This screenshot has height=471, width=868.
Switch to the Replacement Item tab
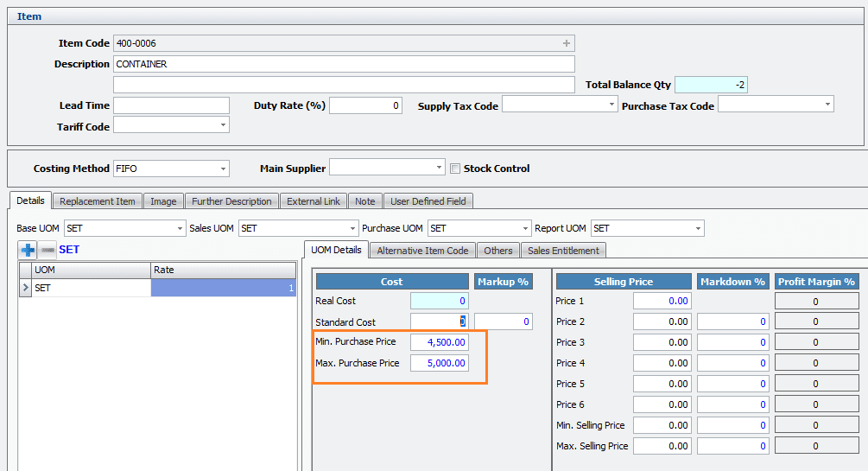point(97,201)
